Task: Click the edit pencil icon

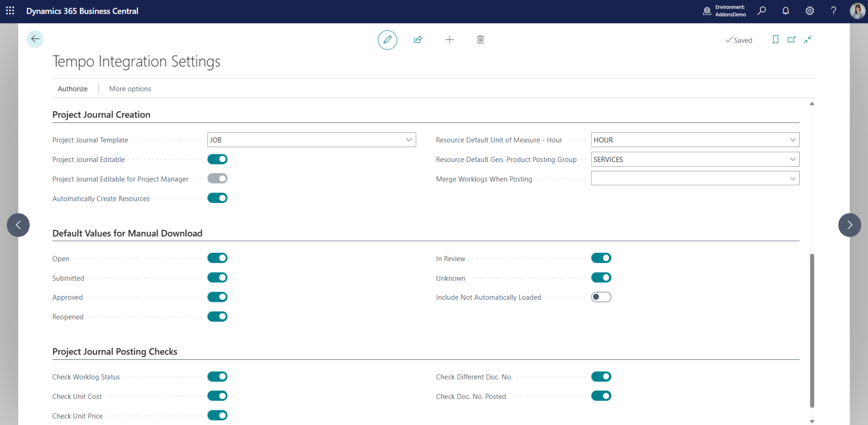Action: click(x=387, y=40)
